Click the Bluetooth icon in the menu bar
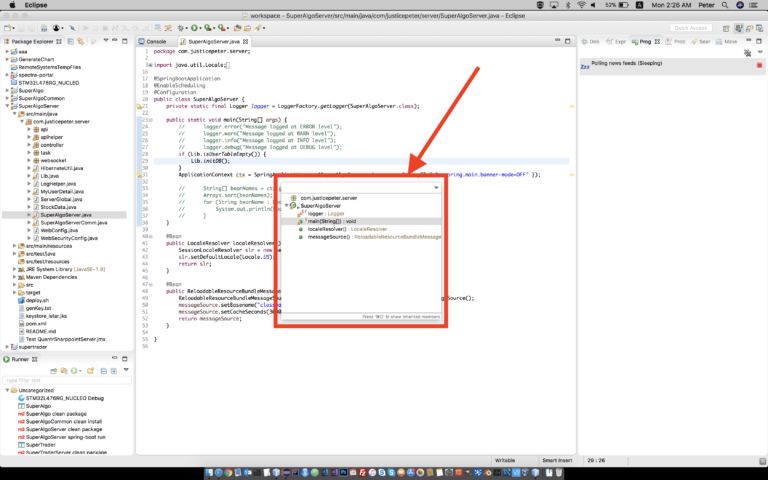This screenshot has height=480, width=768. tap(568, 5)
